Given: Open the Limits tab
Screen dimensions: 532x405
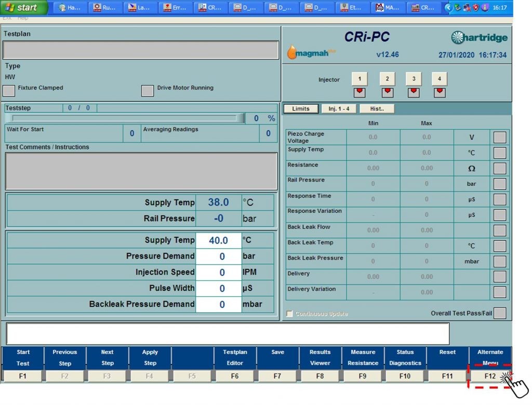Looking at the screenshot, I should pyautogui.click(x=301, y=109).
